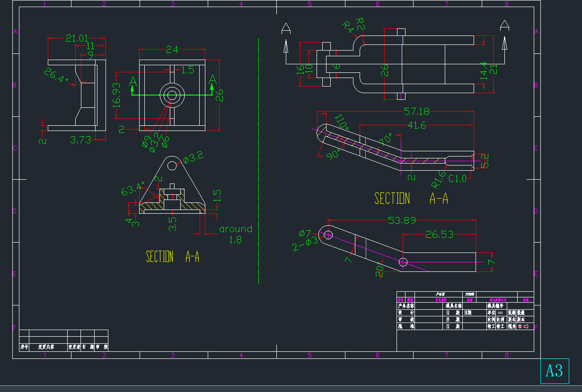Click the A3 paper size badge

coord(554,371)
